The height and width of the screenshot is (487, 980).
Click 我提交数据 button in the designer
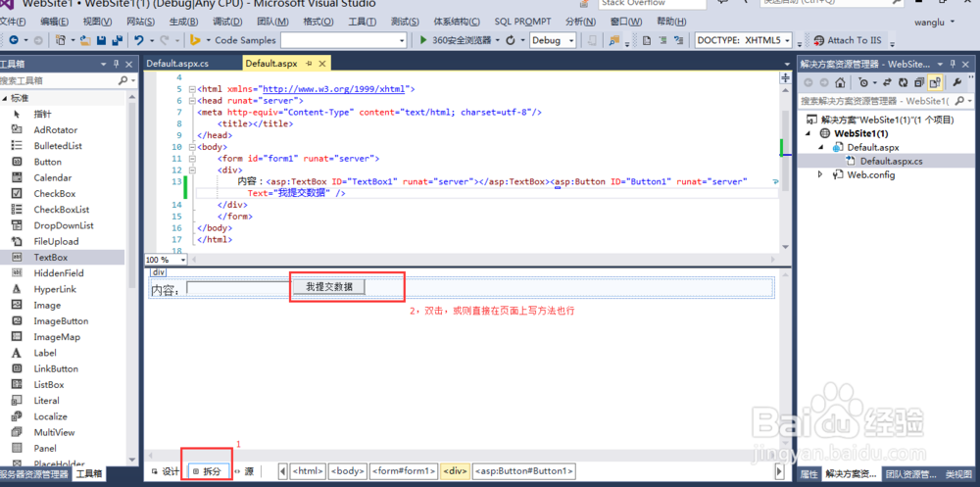(328, 287)
